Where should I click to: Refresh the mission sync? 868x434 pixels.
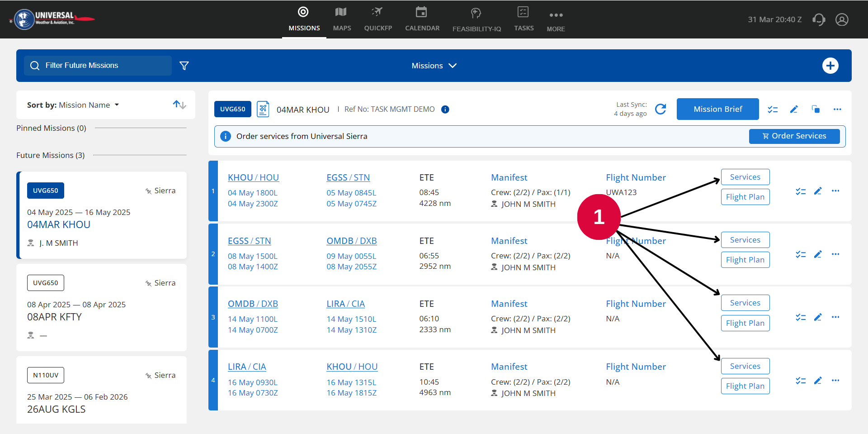tap(660, 109)
